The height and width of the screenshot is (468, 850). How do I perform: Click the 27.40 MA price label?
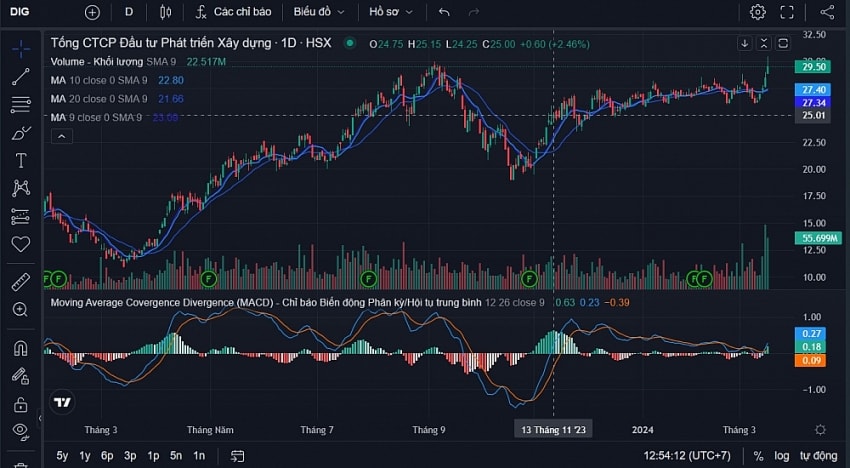pyautogui.click(x=813, y=90)
